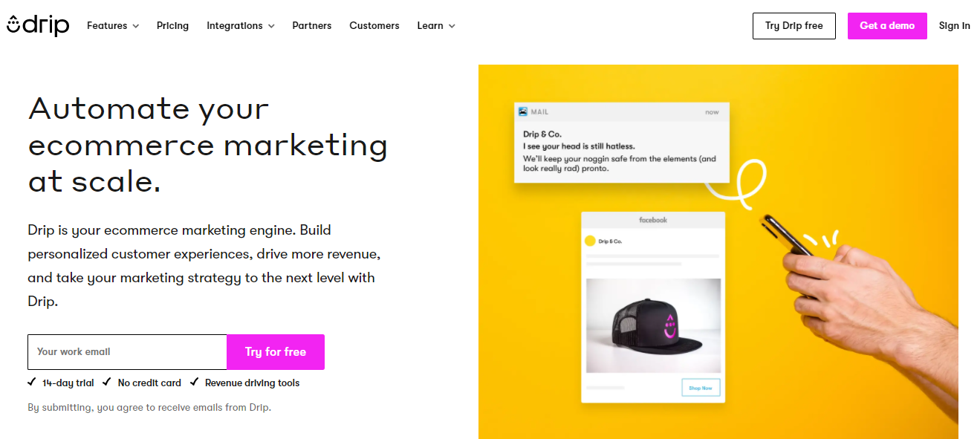Open the Pricing page
Image resolution: width=980 pixels, height=439 pixels.
coord(172,26)
